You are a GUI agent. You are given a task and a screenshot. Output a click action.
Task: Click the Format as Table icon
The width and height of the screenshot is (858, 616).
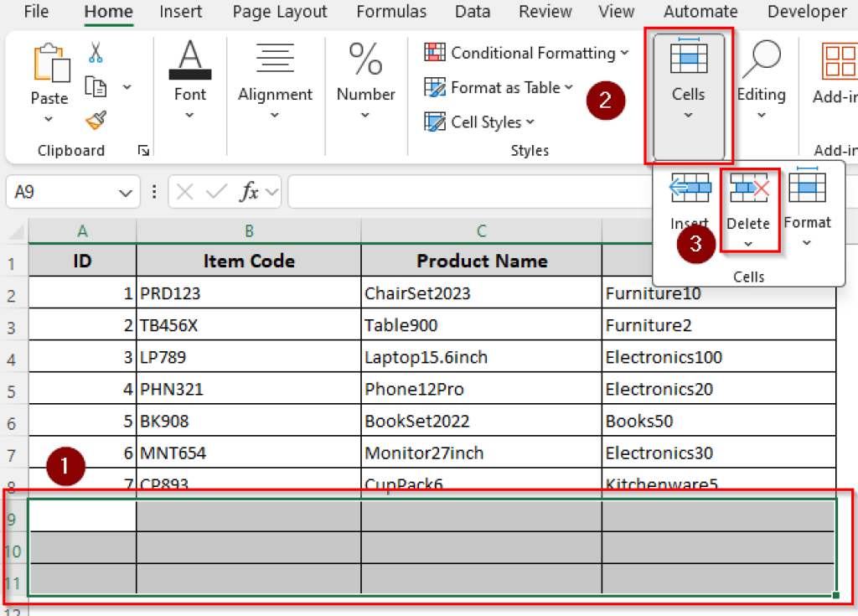coord(437,87)
